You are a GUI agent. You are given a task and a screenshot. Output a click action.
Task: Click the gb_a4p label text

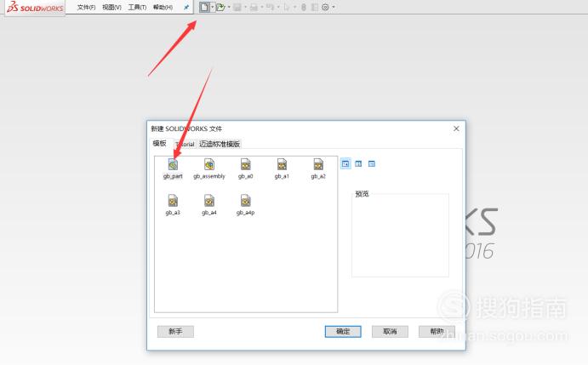[x=246, y=213]
